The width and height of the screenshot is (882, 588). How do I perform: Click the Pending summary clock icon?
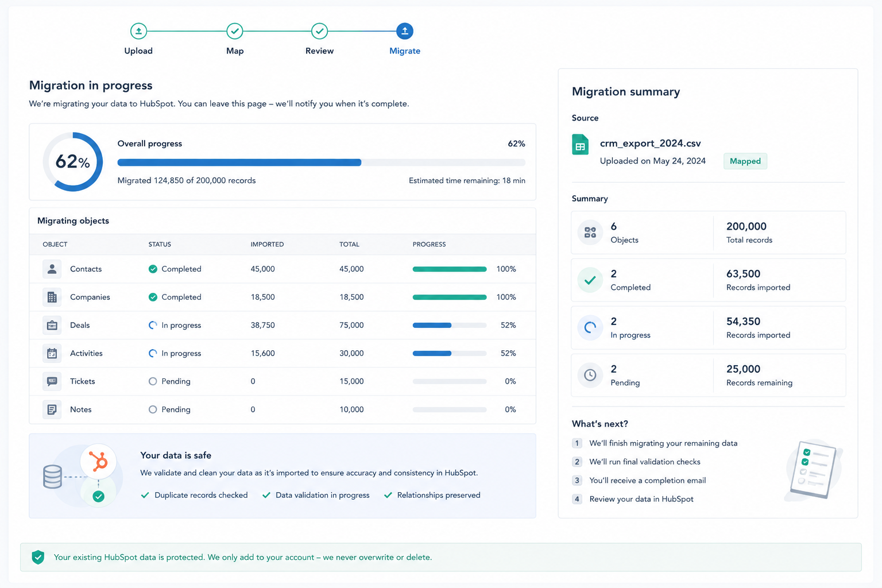point(590,375)
